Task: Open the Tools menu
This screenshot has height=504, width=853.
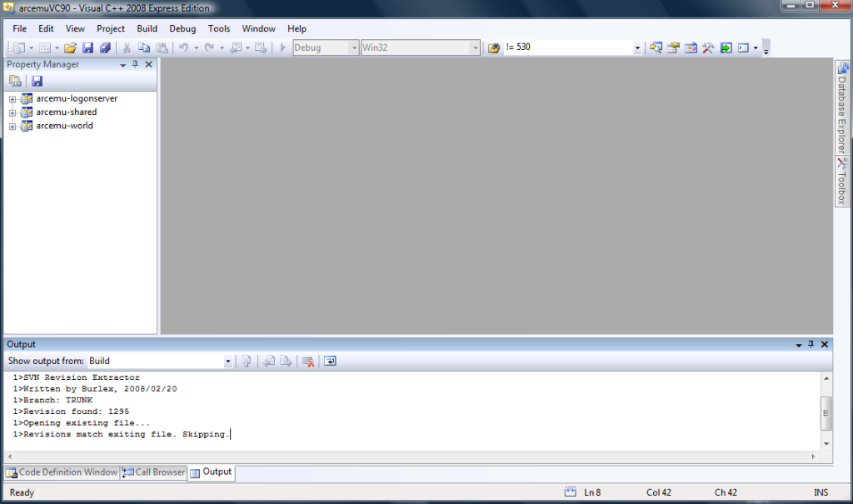Action: click(x=219, y=29)
